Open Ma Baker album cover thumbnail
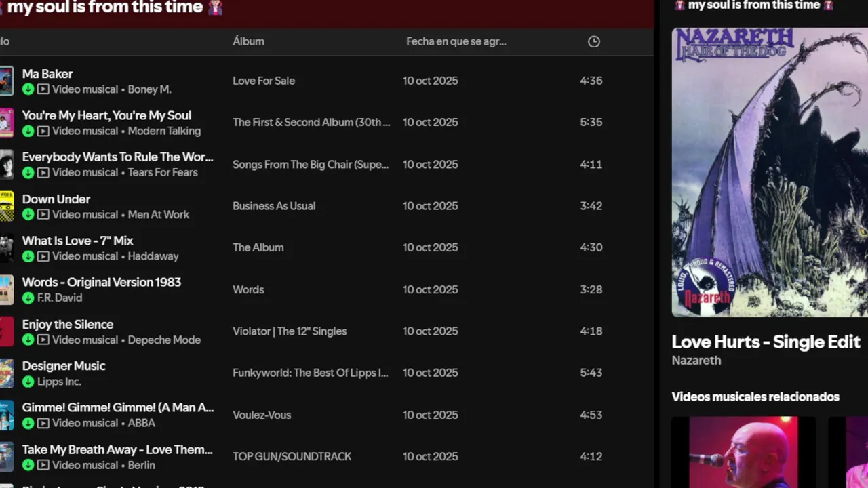The width and height of the screenshot is (868, 488). point(6,81)
